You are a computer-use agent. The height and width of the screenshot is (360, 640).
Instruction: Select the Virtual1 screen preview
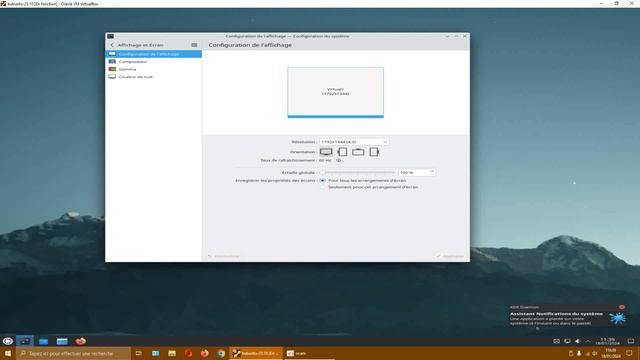point(336,92)
